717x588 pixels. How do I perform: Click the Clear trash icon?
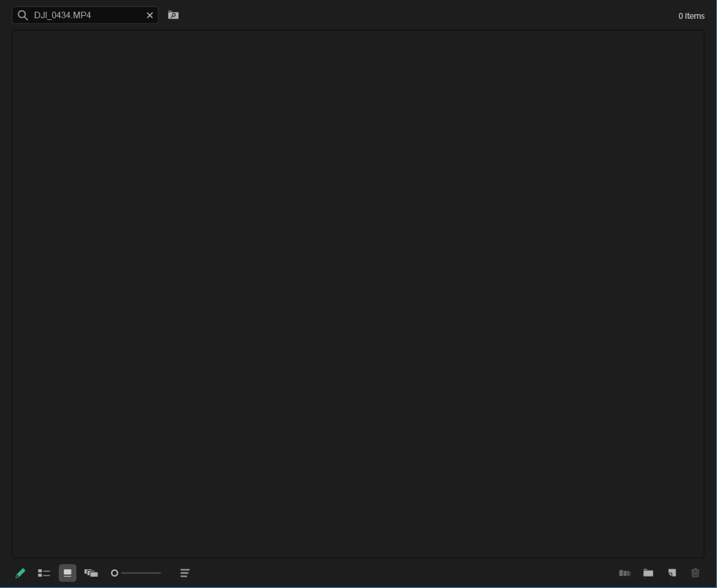click(x=696, y=573)
